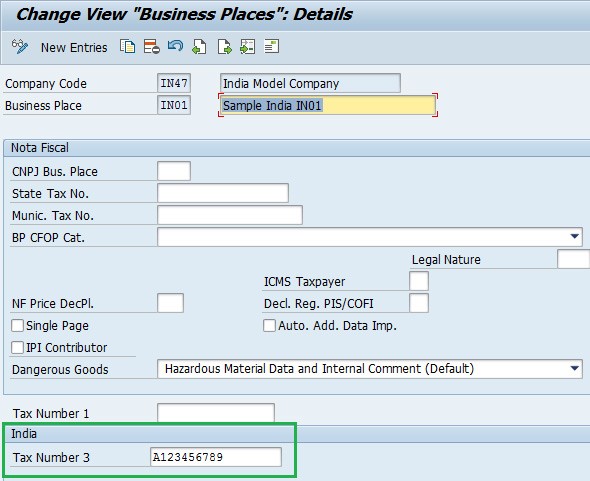Click the rightmost document list toolbar icon
Image resolution: width=590 pixels, height=481 pixels.
click(271, 46)
